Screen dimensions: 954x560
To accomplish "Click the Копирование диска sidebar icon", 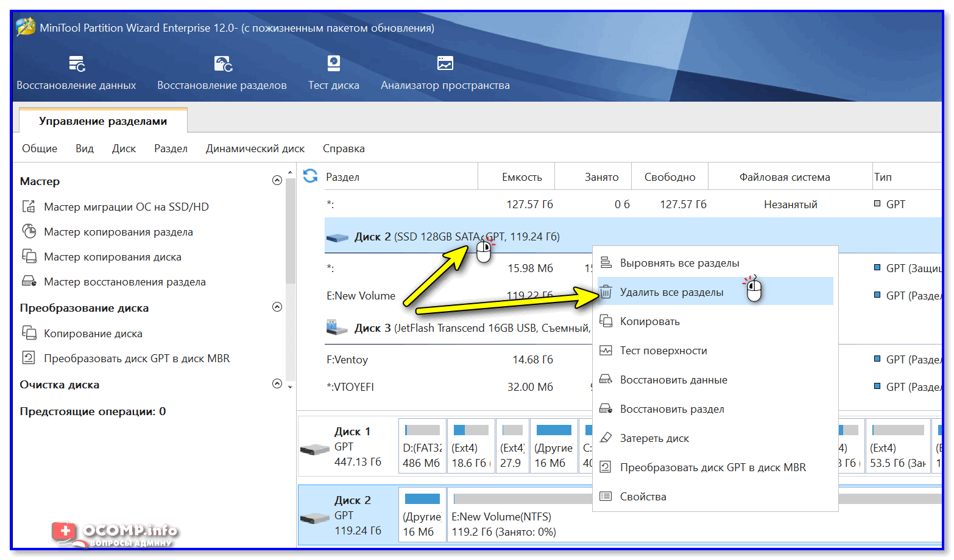I will tap(29, 333).
